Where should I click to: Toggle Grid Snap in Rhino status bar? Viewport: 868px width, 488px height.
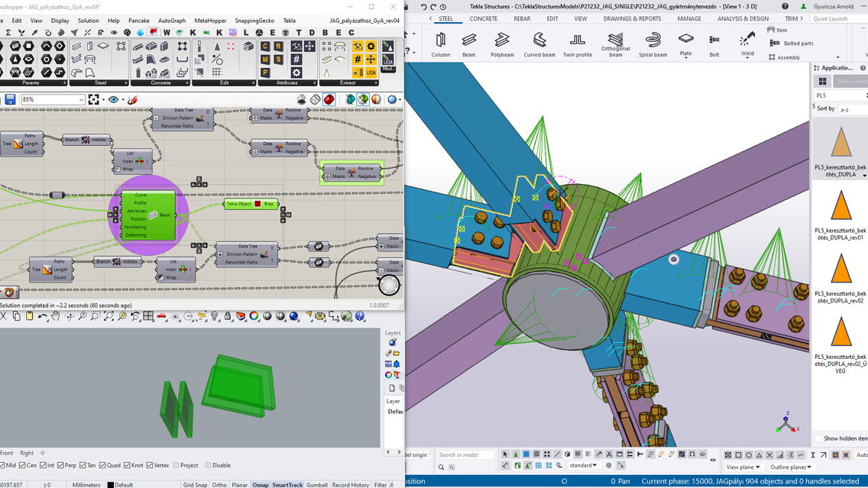[x=195, y=485]
